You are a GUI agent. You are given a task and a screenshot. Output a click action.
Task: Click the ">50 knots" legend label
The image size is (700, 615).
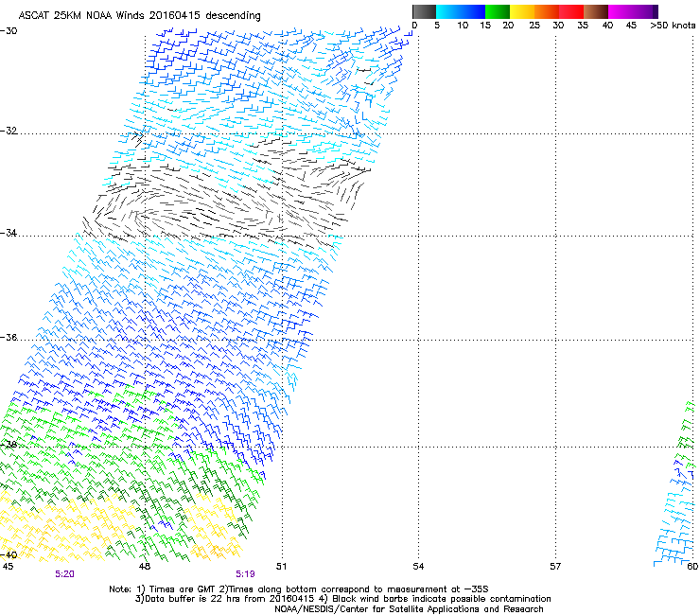(673, 26)
